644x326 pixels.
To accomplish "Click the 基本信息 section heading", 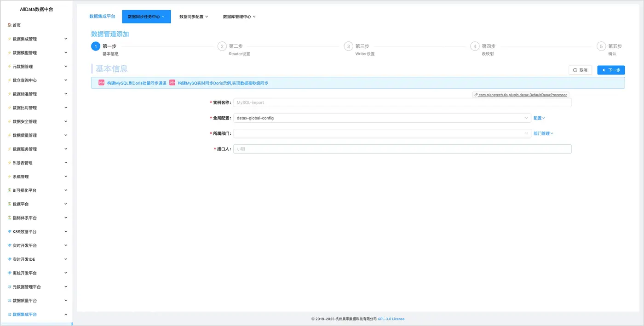I will tap(112, 69).
